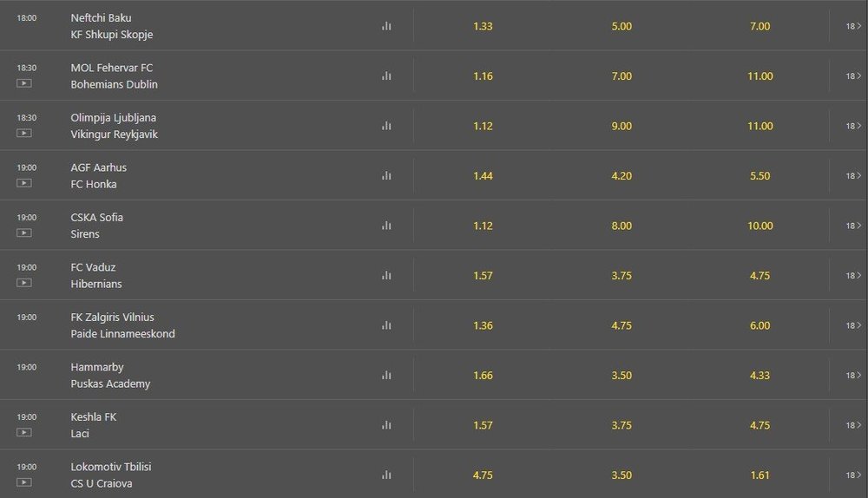
Task: Select 1.33 home odds for Neftchi Baku
Action: (483, 26)
